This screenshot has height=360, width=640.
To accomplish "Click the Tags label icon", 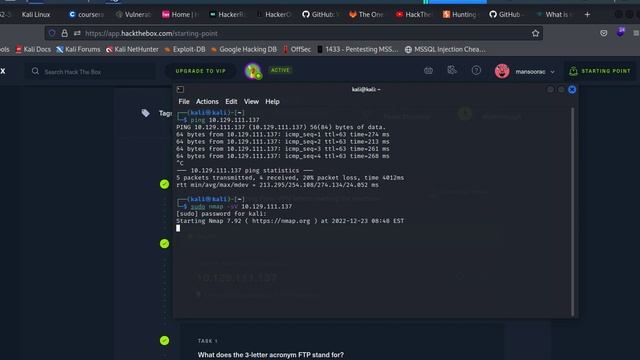I will point(145,113).
